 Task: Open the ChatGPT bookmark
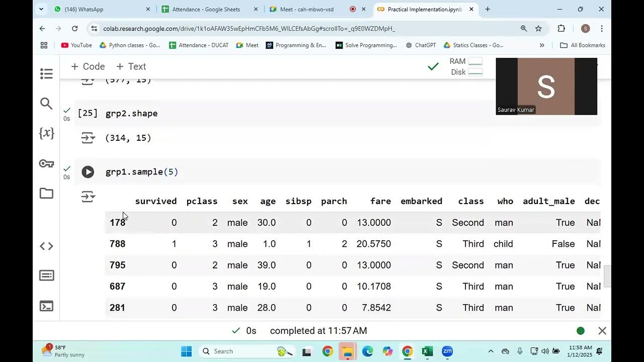[421, 45]
